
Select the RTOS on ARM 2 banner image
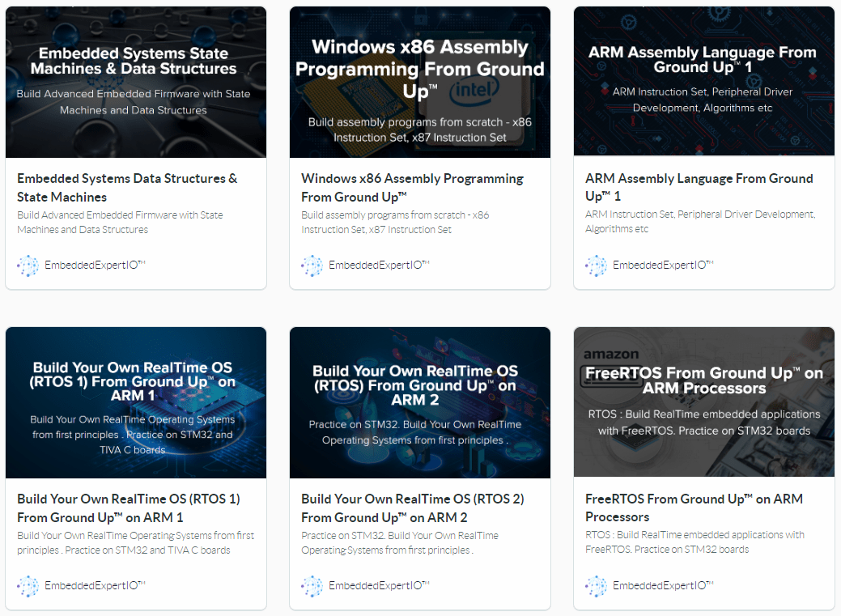coord(420,402)
